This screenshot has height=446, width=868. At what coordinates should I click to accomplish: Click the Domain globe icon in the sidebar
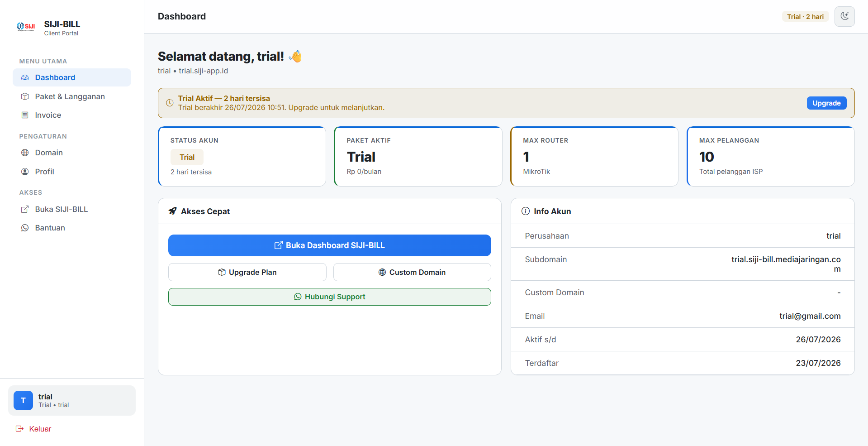(25, 153)
